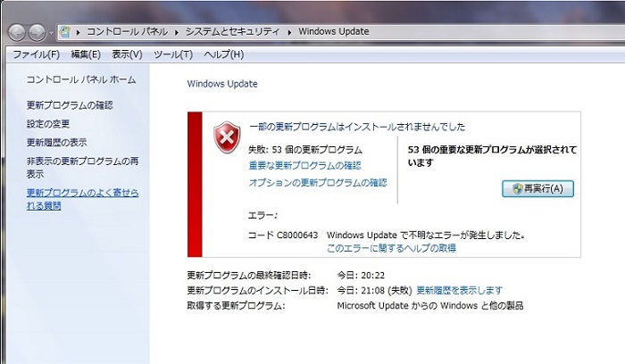The height and width of the screenshot is (364, 625).
Task: Go to コントロール パネル ホーム
Action: point(81,79)
